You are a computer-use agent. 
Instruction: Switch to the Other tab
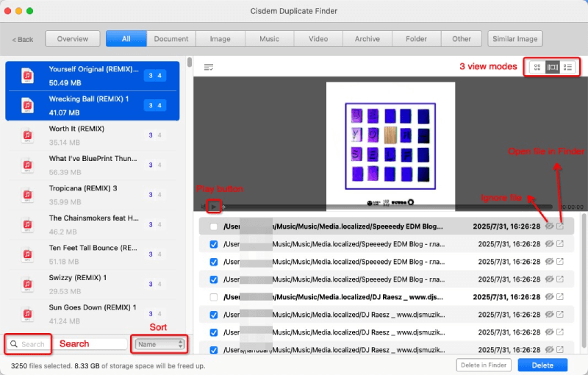[462, 39]
